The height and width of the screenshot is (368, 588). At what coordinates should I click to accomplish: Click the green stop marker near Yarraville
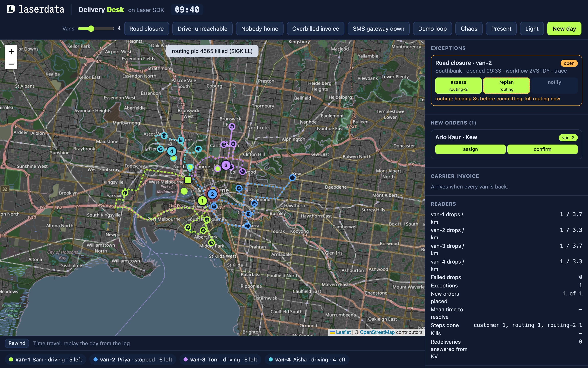coord(125,193)
